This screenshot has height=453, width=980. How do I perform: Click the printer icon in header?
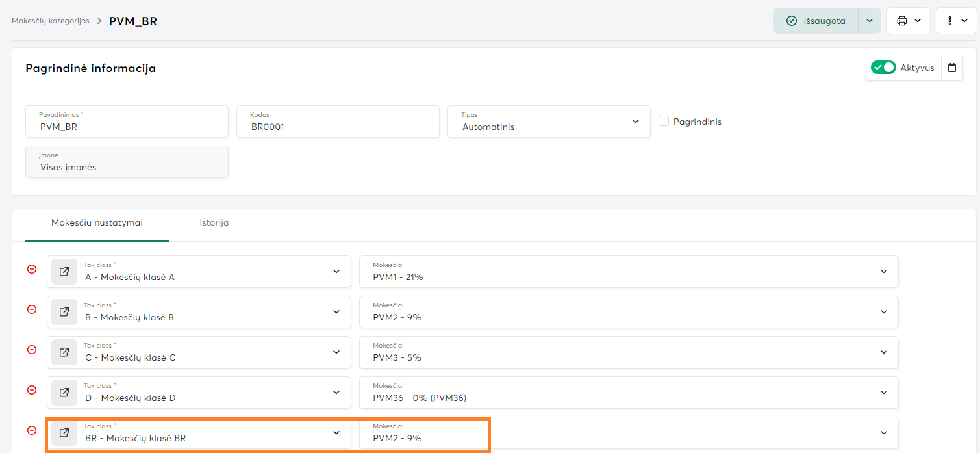(x=902, y=21)
